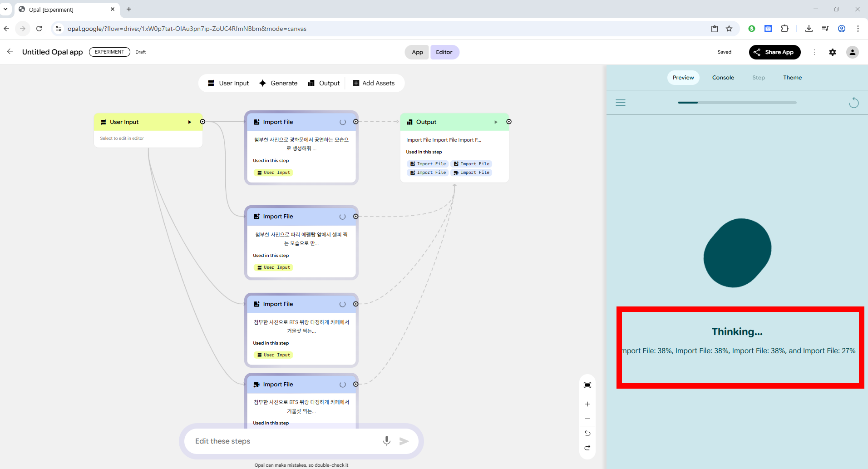
Task: Click the microphone icon in edit box
Action: [x=387, y=441]
